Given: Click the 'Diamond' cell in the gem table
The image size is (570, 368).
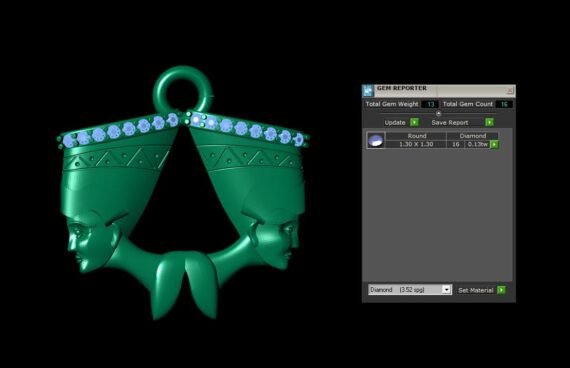Looking at the screenshot, I should pos(473,136).
